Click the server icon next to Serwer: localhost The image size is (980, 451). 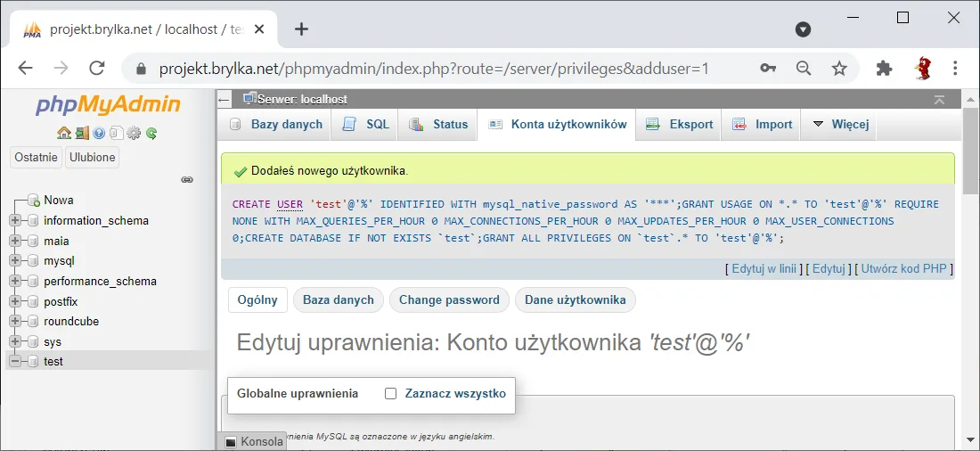click(x=249, y=99)
